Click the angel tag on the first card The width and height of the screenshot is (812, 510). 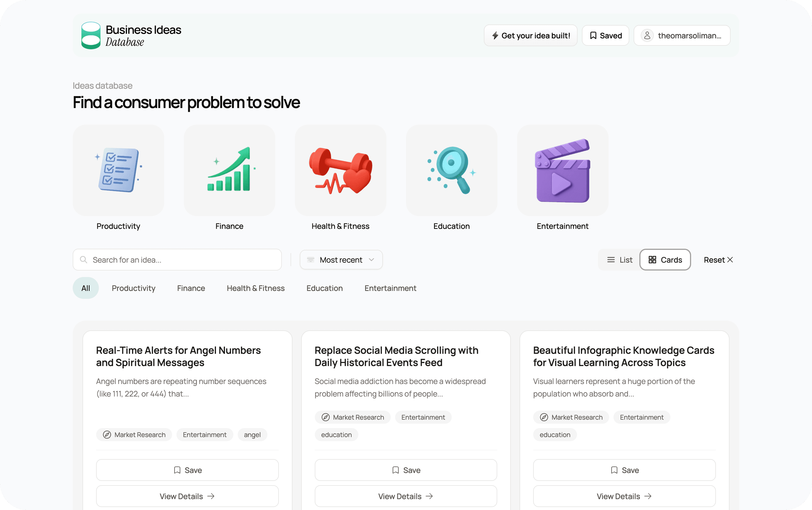(x=252, y=435)
